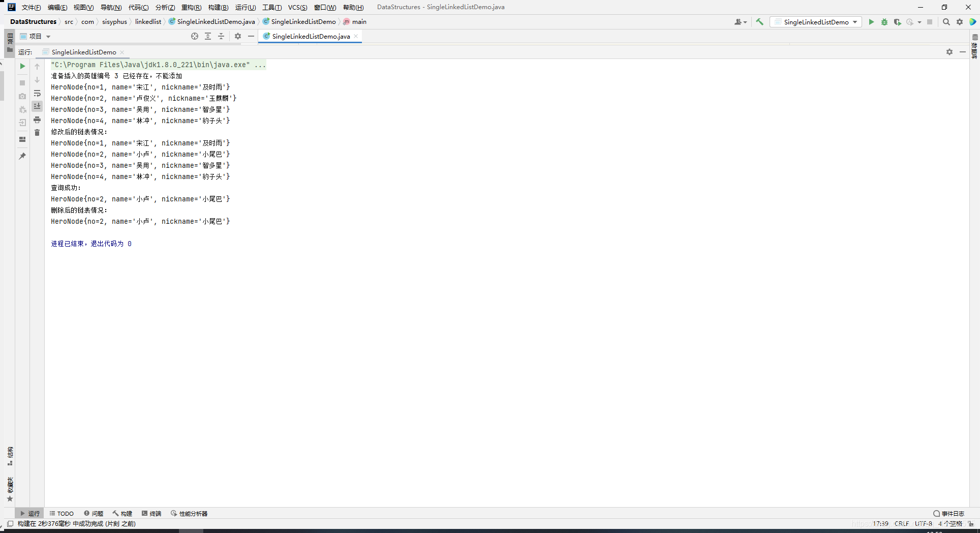
Task: Pin the run tab
Action: click(x=22, y=156)
